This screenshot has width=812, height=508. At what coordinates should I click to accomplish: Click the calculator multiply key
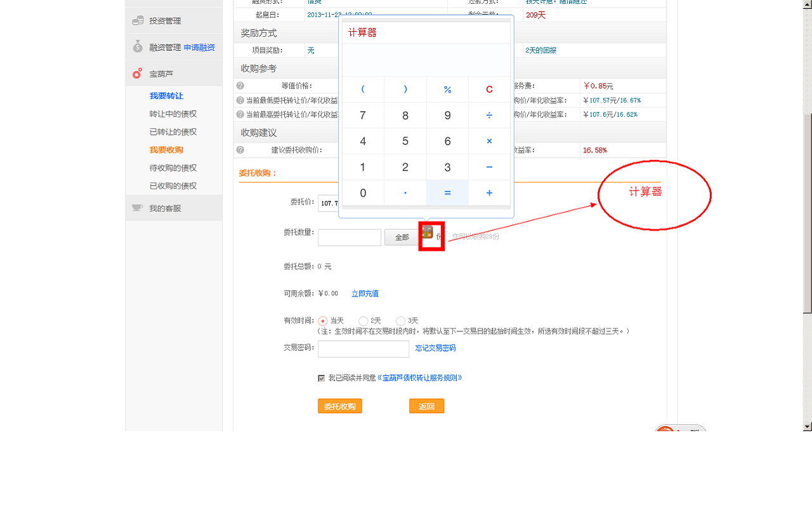point(489,142)
